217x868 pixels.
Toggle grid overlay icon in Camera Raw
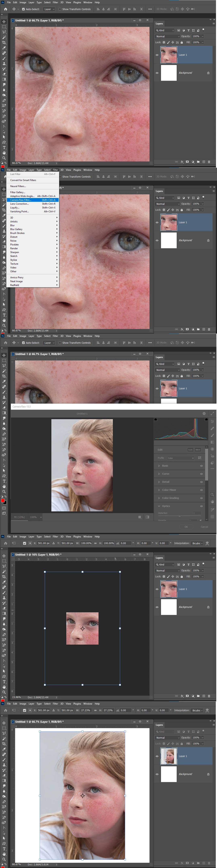[212, 517]
